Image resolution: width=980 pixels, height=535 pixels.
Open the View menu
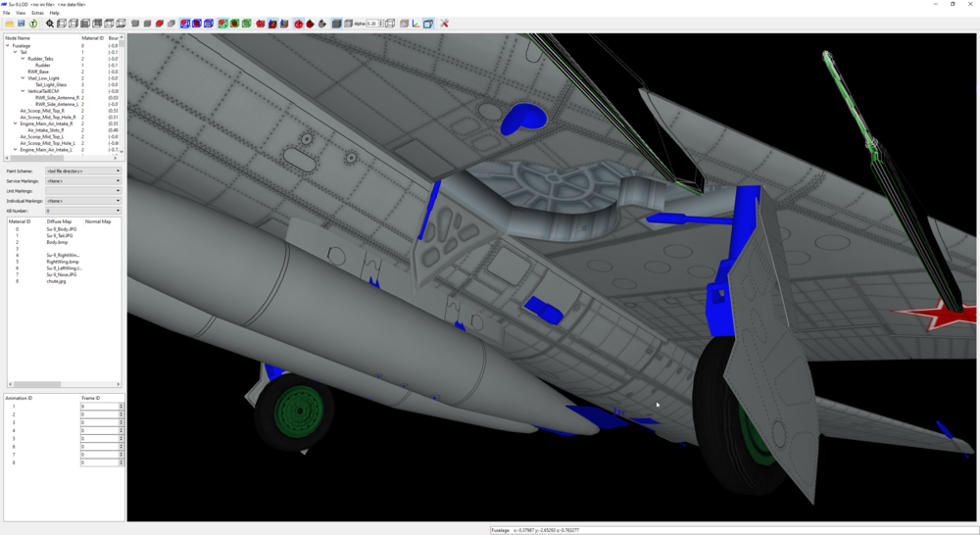click(21, 13)
